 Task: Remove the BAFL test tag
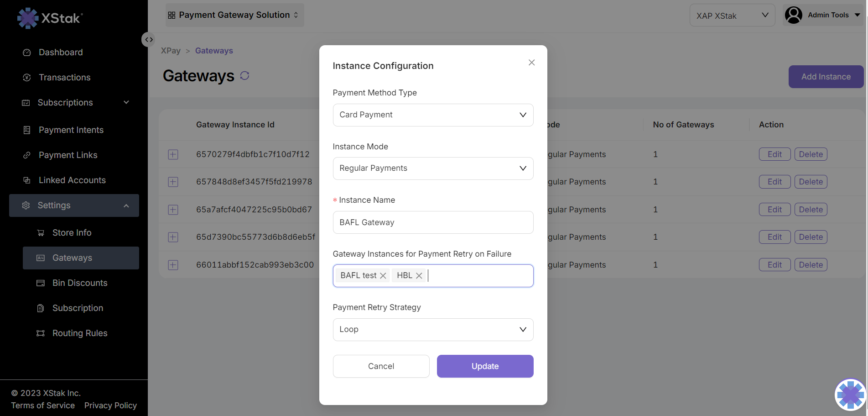[x=383, y=276]
